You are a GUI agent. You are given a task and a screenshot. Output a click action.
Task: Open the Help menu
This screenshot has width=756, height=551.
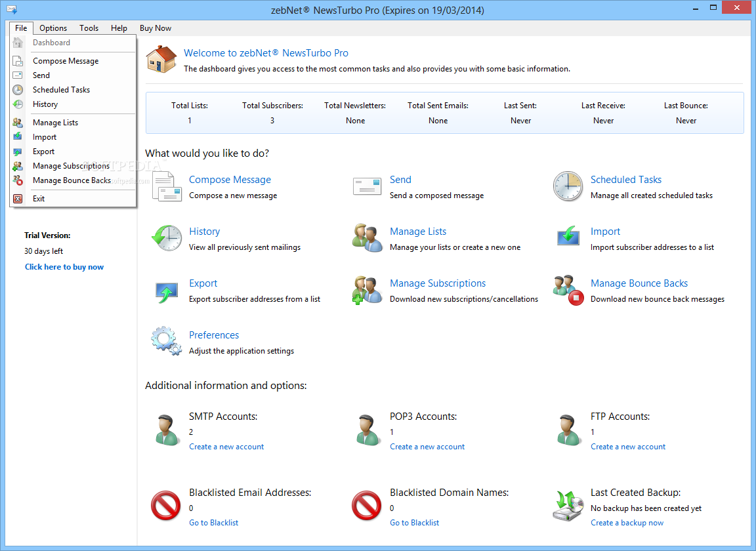tap(119, 28)
